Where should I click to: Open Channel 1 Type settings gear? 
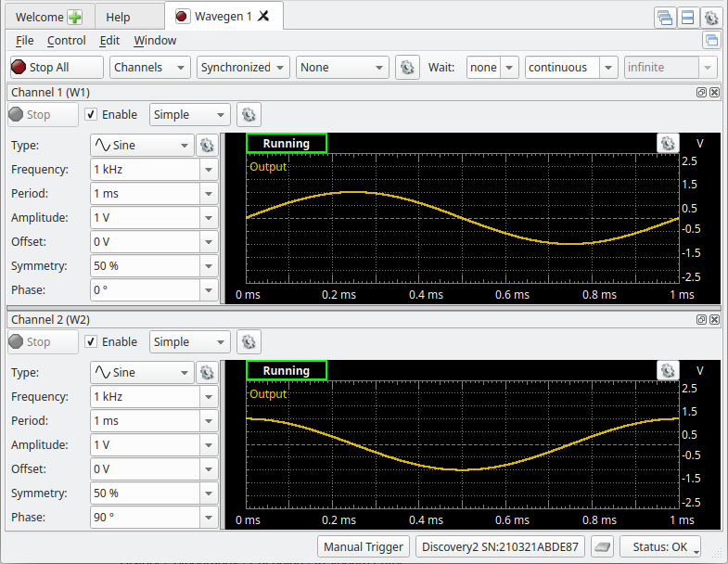pyautogui.click(x=207, y=146)
